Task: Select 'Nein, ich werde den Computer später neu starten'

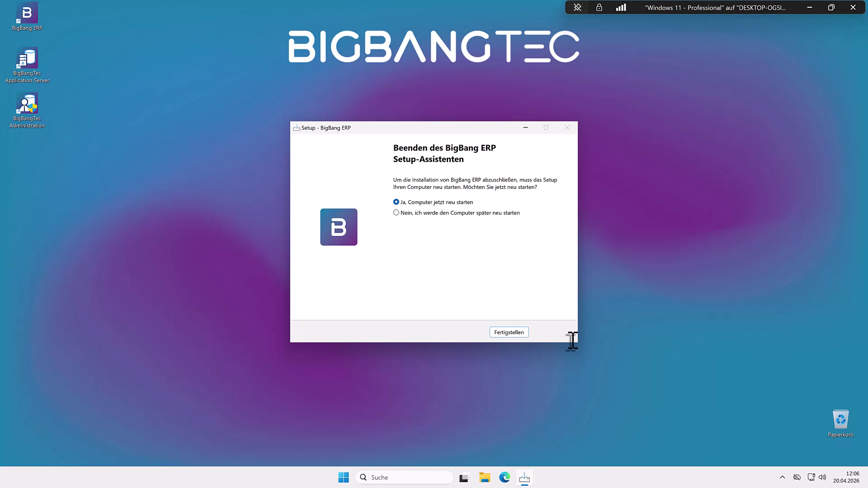Action: point(457,213)
